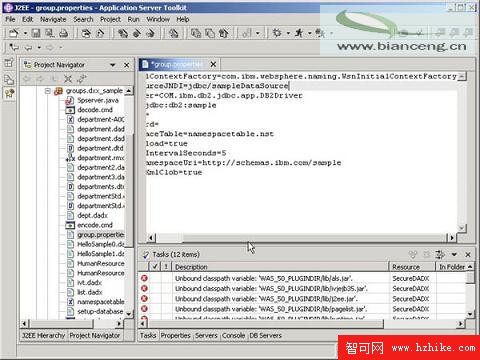Sort tasks by Resource column
The width and height of the screenshot is (480, 360).
pos(412,267)
